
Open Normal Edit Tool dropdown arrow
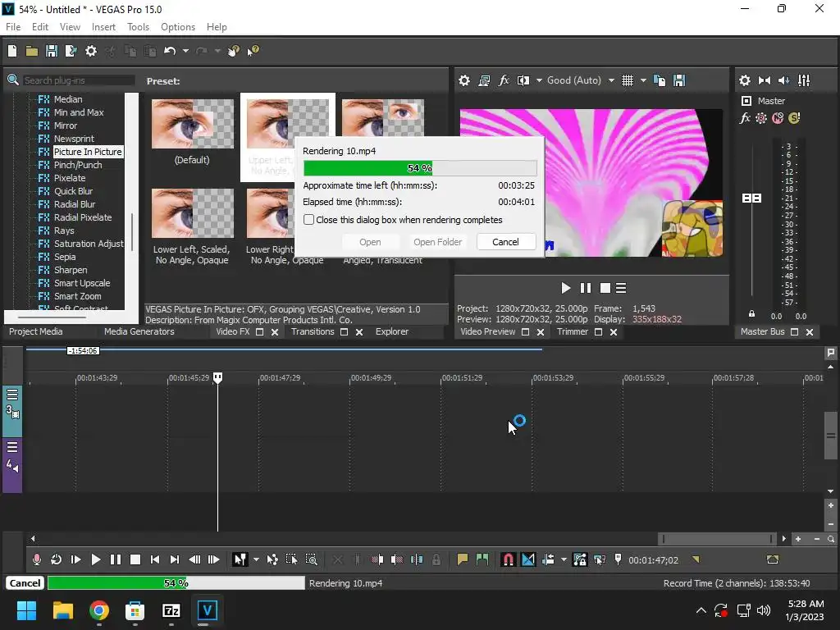[256, 559]
